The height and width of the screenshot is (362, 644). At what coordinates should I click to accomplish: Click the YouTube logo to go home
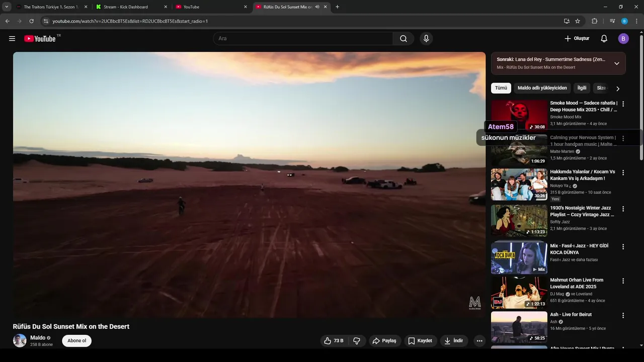(x=40, y=39)
